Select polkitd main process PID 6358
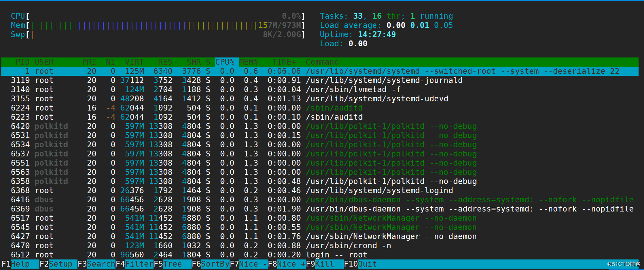644x270 pixels. click(320, 181)
